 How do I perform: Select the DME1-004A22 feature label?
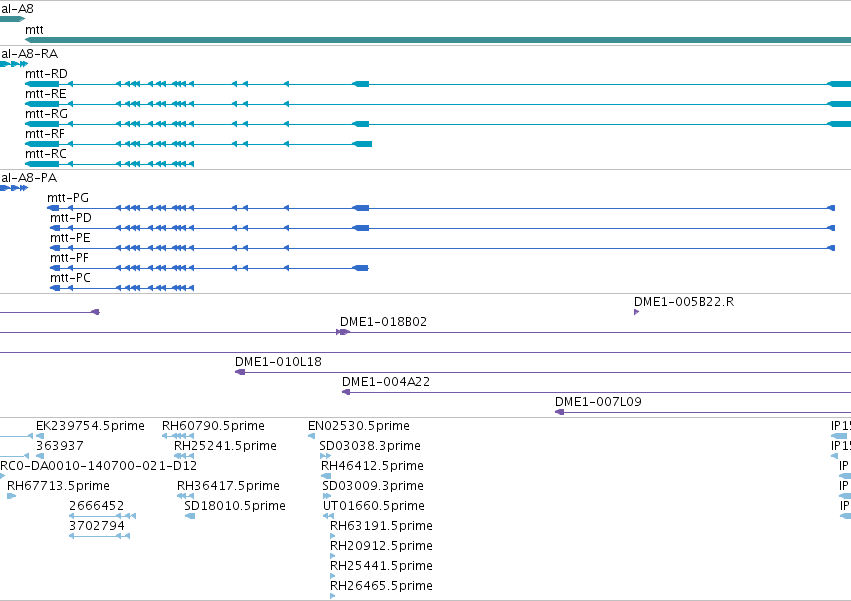point(386,382)
